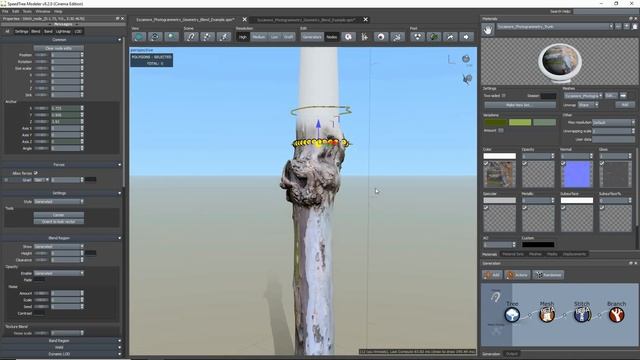Click the white Color swatch
The width and height of the screenshot is (640, 360).
point(500,156)
